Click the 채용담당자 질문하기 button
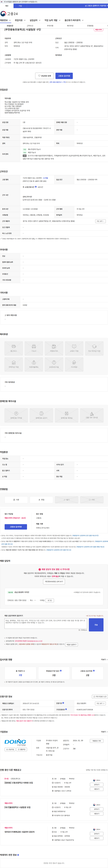This screenshot has width=108, height=868. tap(72, 645)
